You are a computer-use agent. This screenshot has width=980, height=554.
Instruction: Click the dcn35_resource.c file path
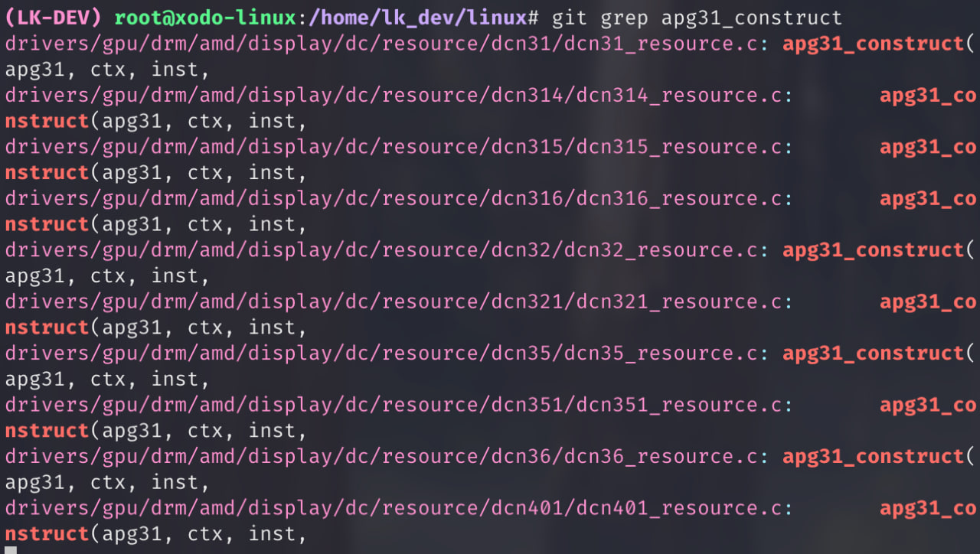pyautogui.click(x=381, y=354)
